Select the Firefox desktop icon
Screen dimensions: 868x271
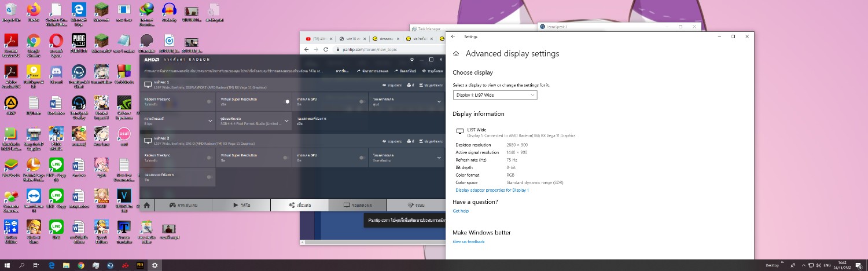(34, 13)
